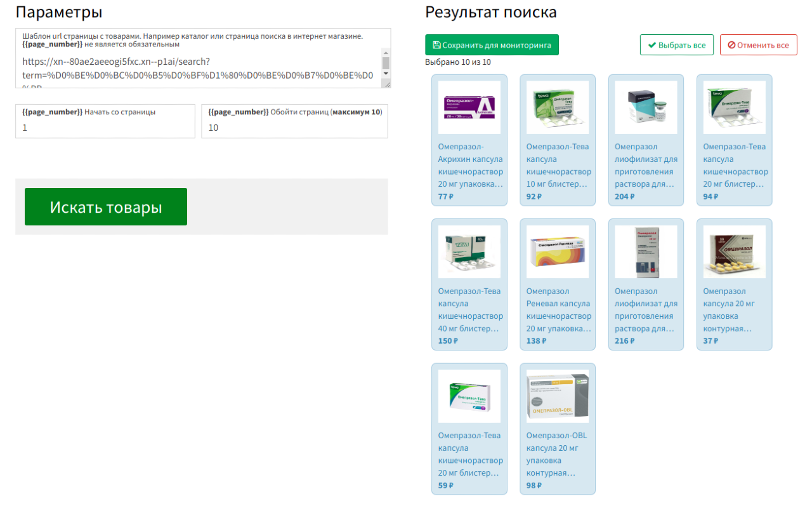Click the Результат поиска heading
Image resolution: width=812 pixels, height=508 pixels.
(x=491, y=12)
